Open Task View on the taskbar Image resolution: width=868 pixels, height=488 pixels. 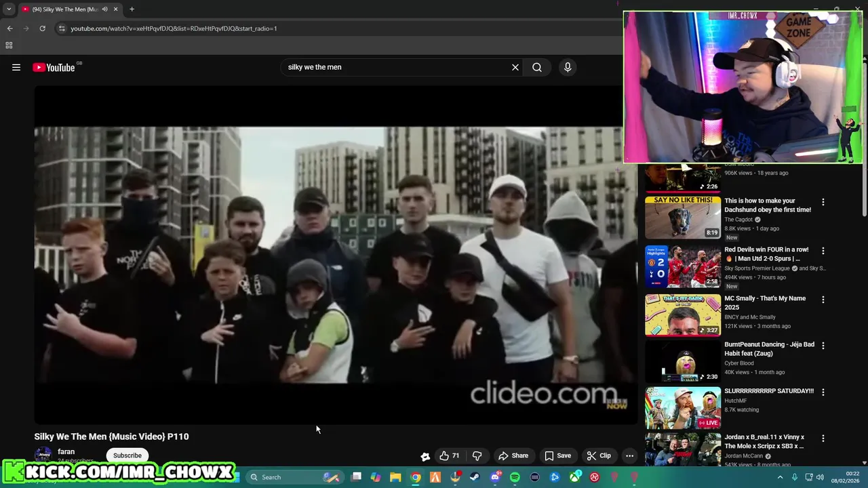pos(356,477)
